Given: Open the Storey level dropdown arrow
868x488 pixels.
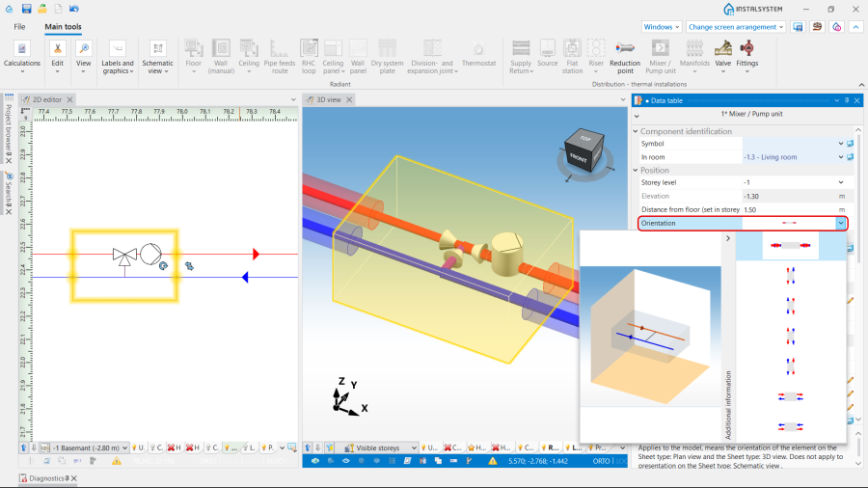Looking at the screenshot, I should click(841, 182).
